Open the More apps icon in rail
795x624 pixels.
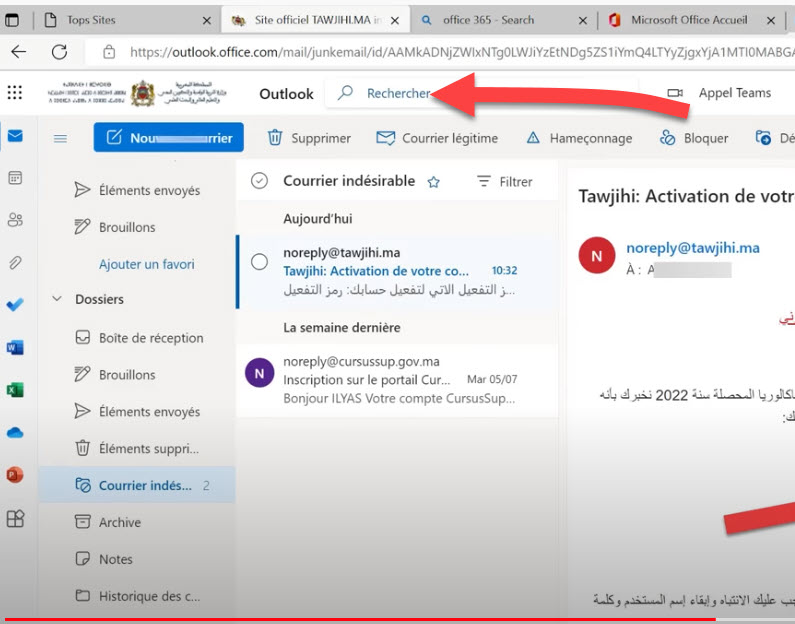tap(15, 519)
